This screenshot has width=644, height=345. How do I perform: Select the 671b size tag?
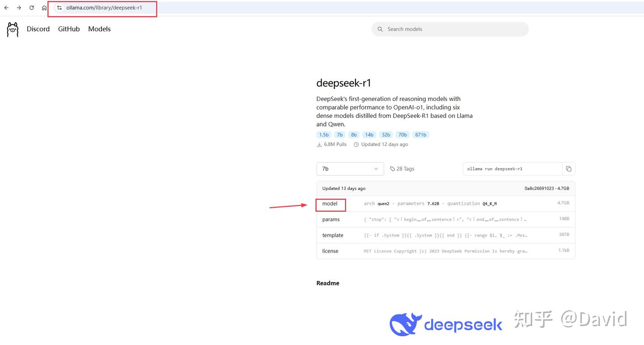tap(420, 135)
